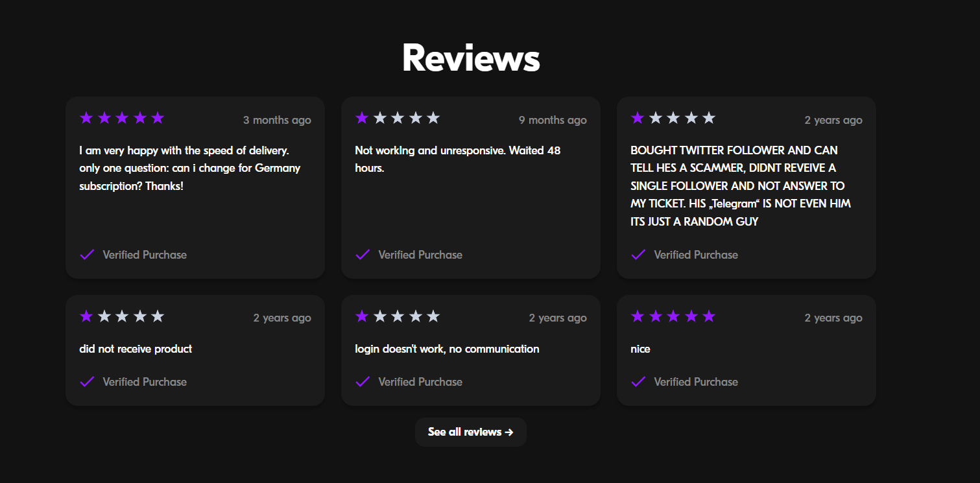Click the single-star rating on the 'Not working and unresponsive' review

[398, 118]
